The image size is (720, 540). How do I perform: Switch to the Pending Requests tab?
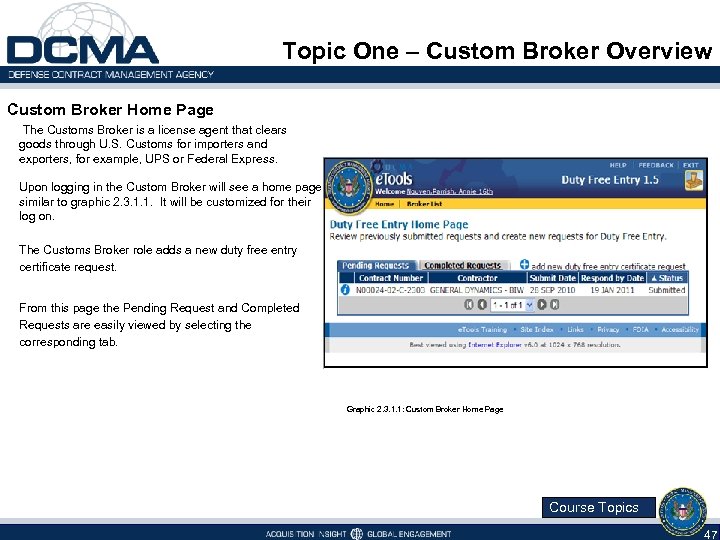(x=376, y=265)
